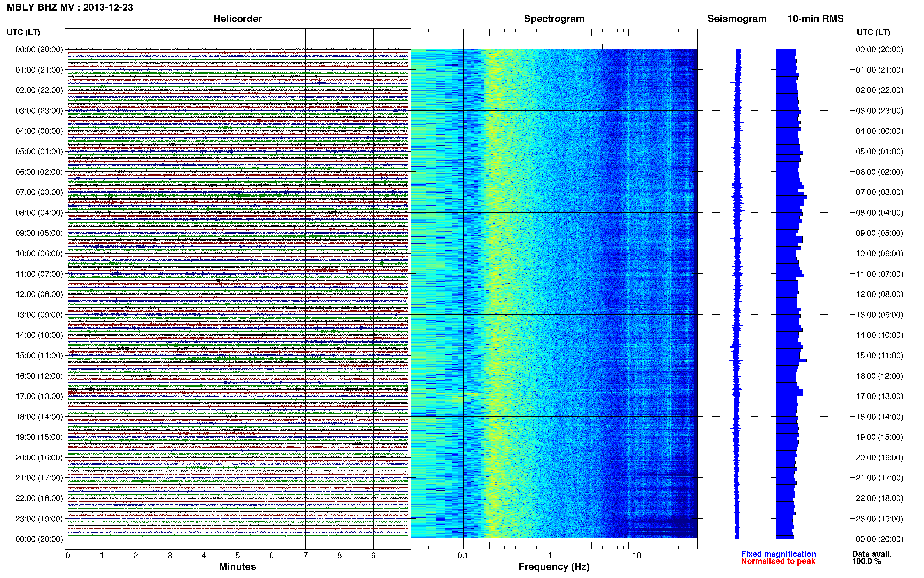Click left time label '16:00 (12:00)'
924x578 pixels.
tap(39, 376)
